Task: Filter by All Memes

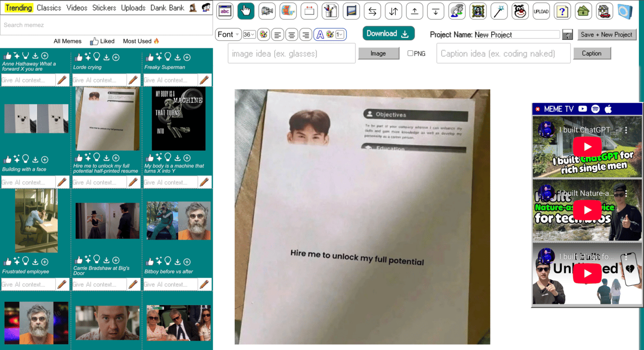Action: click(68, 41)
